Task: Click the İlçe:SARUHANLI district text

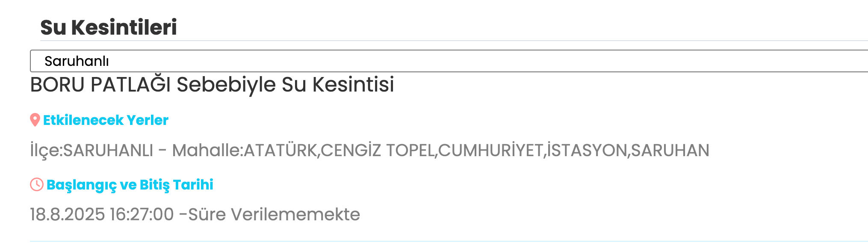Action: click(x=92, y=151)
